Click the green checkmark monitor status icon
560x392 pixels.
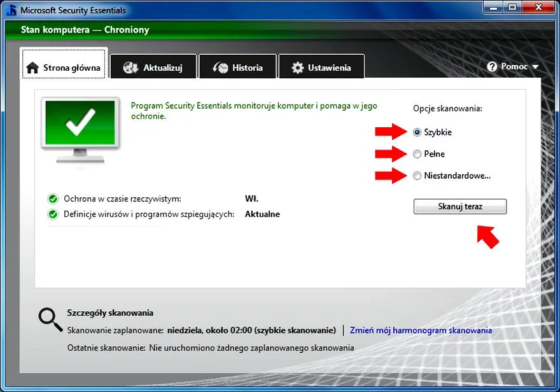(x=80, y=130)
